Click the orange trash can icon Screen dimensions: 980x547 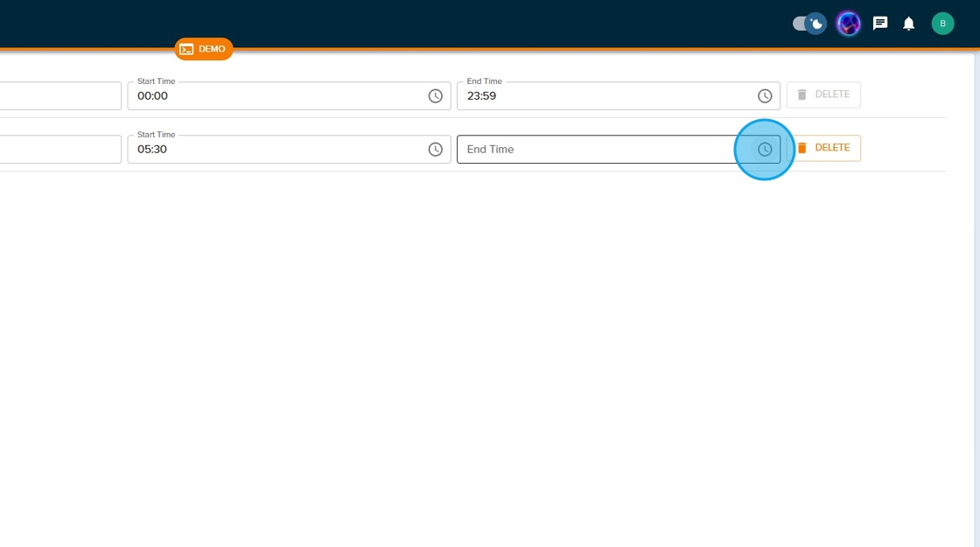tap(802, 148)
